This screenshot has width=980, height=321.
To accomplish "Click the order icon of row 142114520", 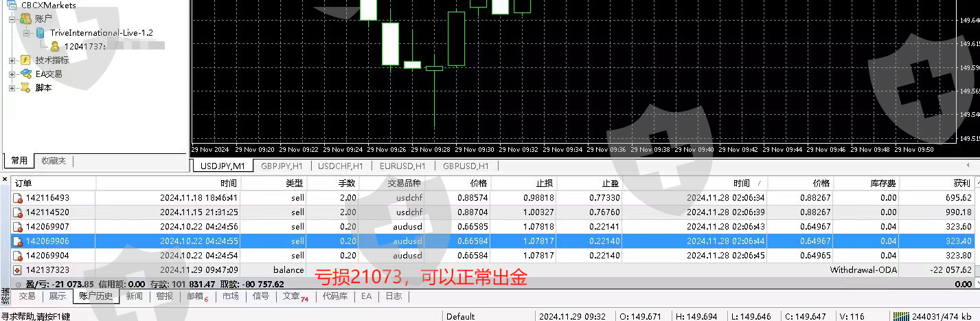I will (x=19, y=212).
